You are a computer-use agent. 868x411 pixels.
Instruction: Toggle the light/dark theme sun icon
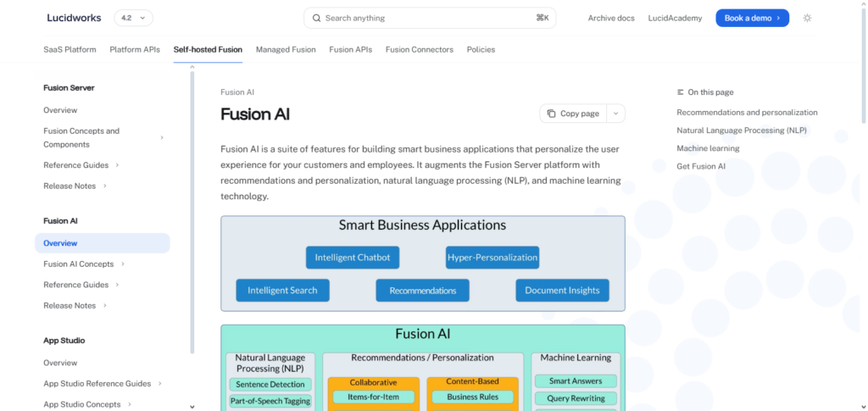tap(807, 19)
